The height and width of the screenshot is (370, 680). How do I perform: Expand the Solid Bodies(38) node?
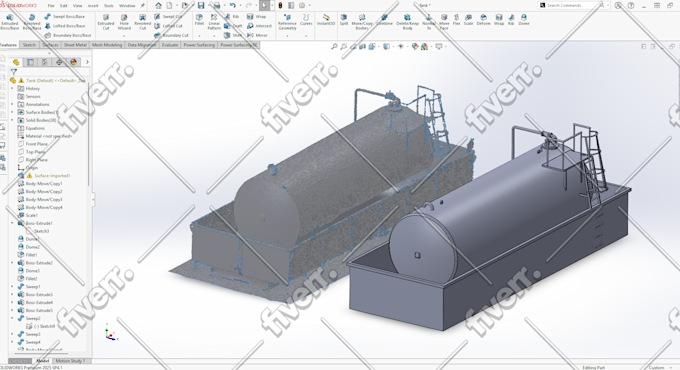pos(12,120)
